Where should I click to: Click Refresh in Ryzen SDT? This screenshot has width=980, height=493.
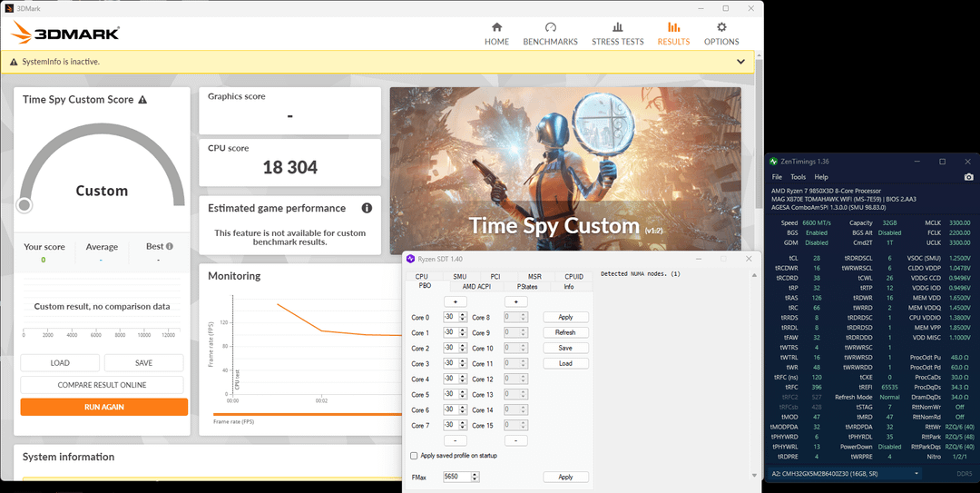coord(564,332)
